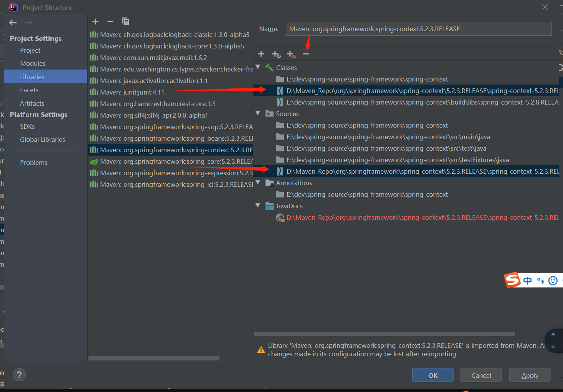Select spring-beans:5.2.3 library
The image size is (563, 392).
click(170, 138)
